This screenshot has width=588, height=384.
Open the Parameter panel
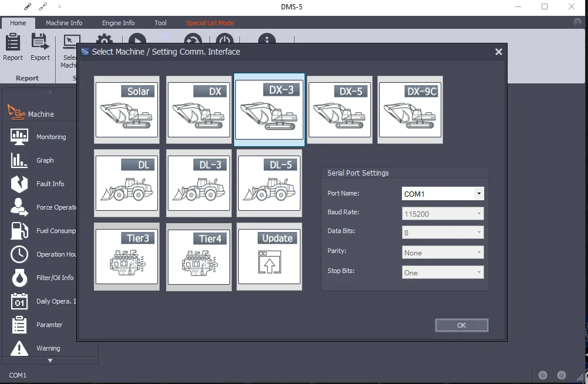pos(19,325)
